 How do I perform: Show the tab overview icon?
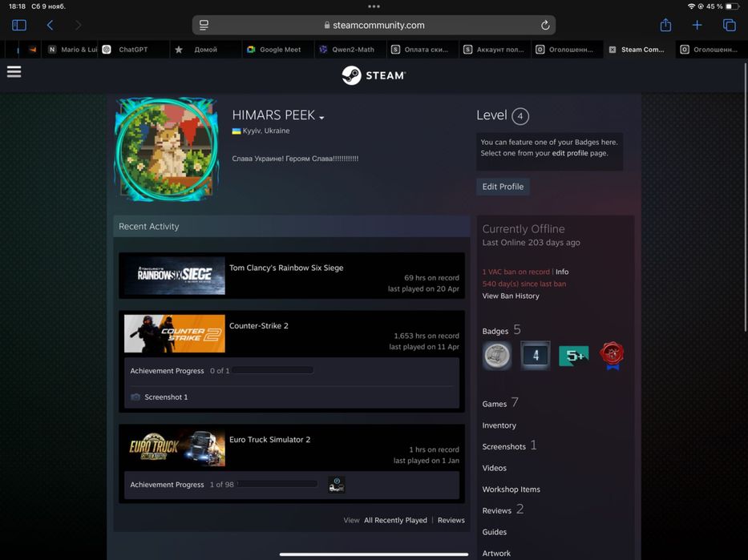[730, 25]
